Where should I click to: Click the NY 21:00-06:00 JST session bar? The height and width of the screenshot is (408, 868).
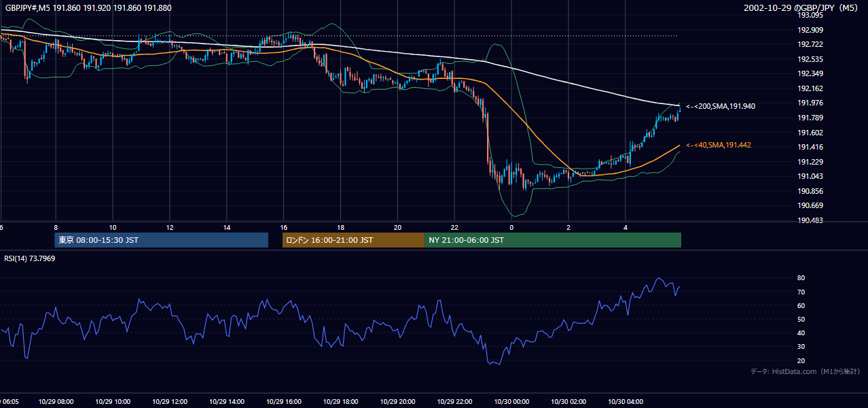(553, 240)
